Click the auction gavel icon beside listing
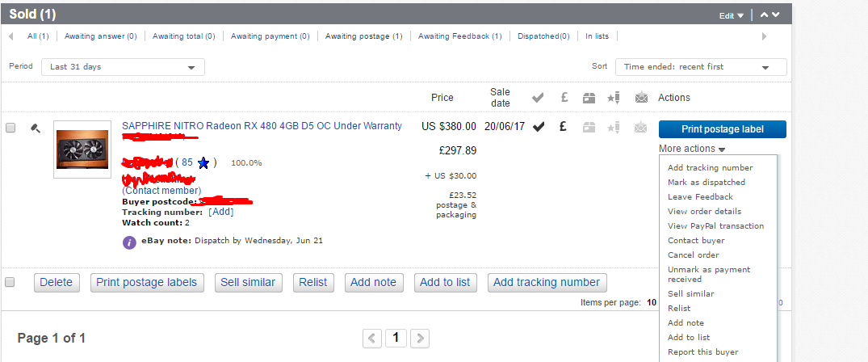The width and height of the screenshot is (868, 362). tap(36, 128)
